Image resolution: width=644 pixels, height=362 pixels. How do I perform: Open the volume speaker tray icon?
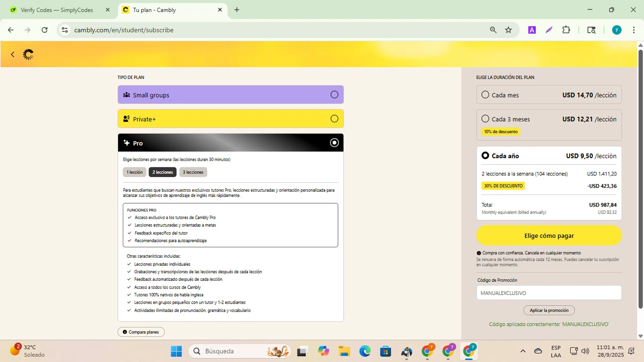pos(585,351)
